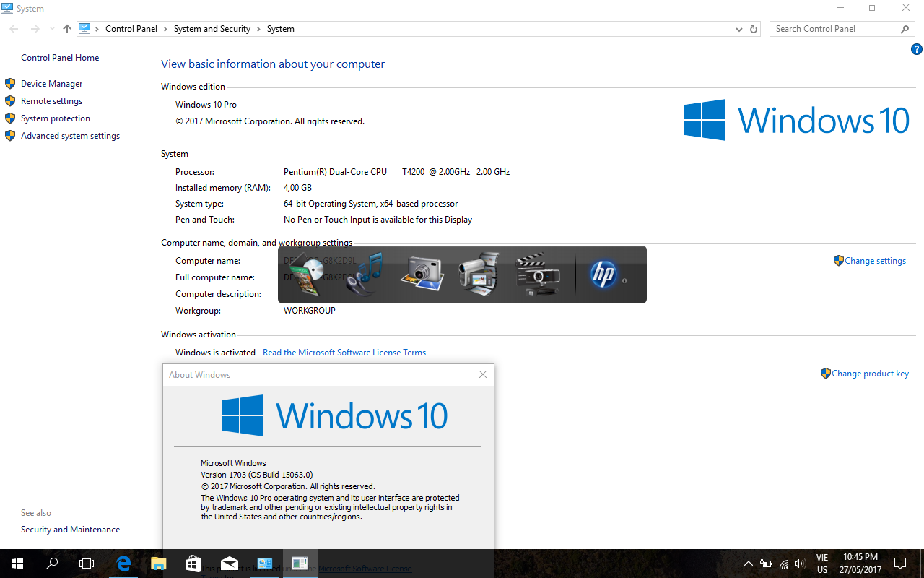Open the music notes icon in HP launcher
This screenshot has height=578, width=924.
tap(365, 273)
